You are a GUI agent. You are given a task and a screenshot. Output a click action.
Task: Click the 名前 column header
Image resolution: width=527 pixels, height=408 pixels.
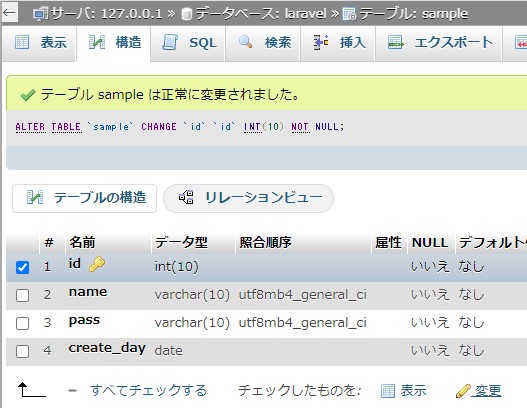(82, 242)
